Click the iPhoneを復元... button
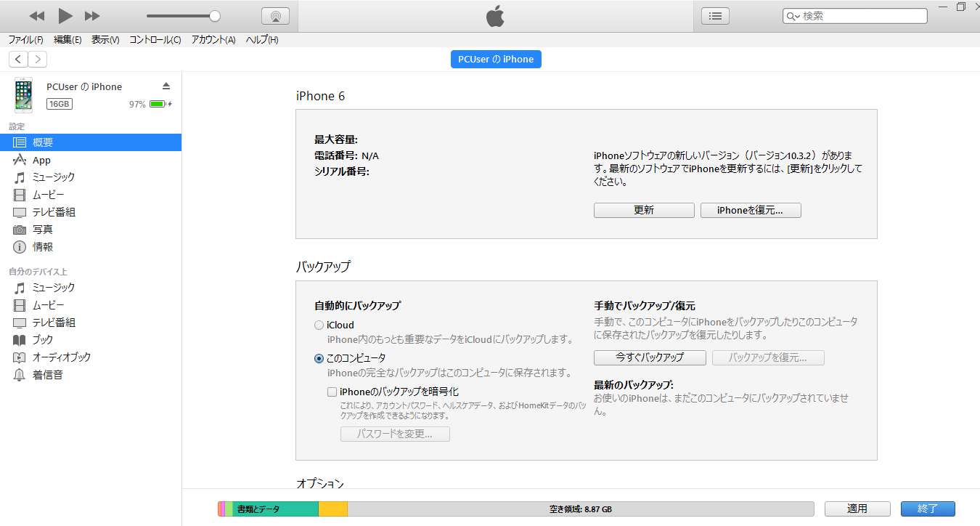 click(751, 210)
